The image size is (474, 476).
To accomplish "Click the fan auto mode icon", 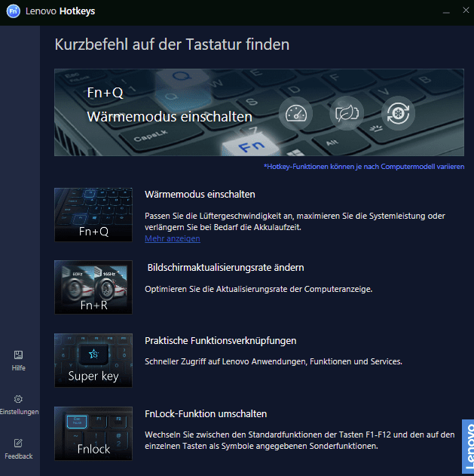I will [398, 114].
